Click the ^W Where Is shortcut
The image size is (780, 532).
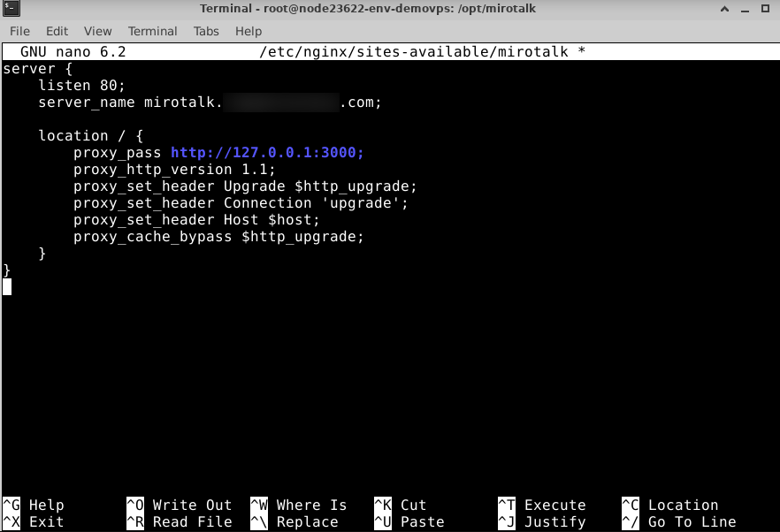pyautogui.click(x=299, y=505)
